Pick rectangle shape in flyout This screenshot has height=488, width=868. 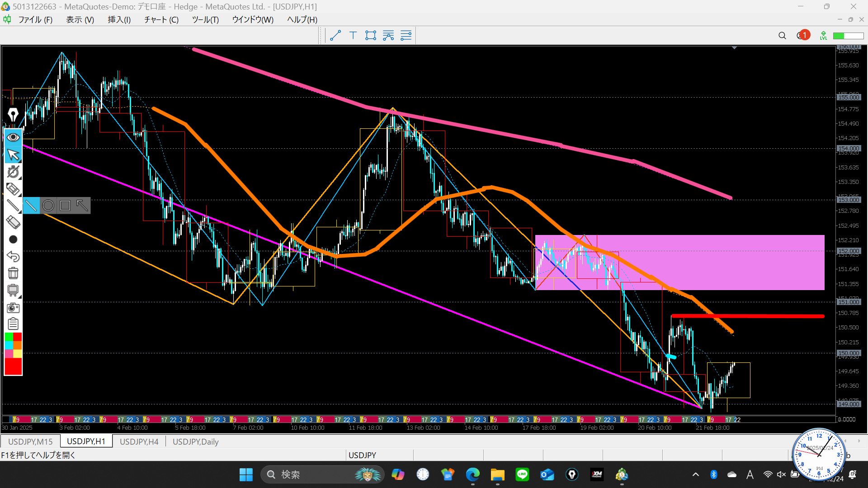tap(65, 206)
